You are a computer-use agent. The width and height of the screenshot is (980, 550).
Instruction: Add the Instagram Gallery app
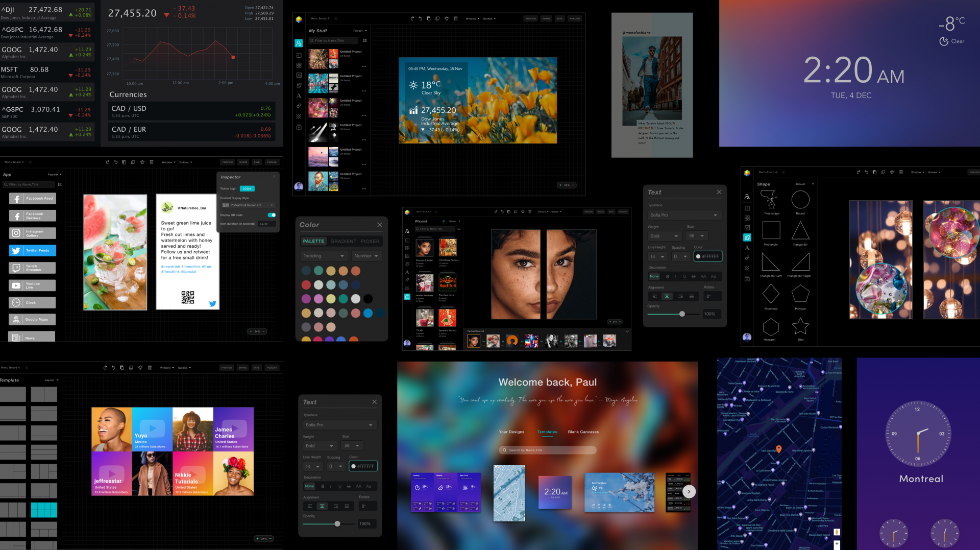click(x=33, y=233)
